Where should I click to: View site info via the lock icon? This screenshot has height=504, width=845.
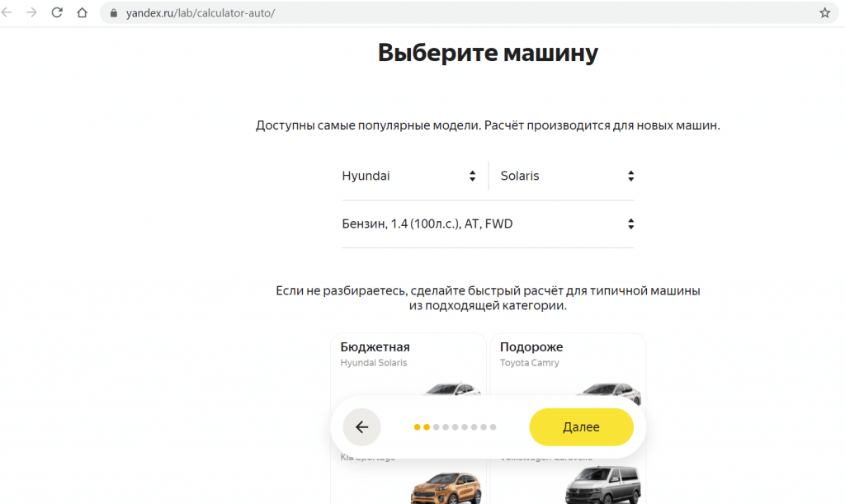114,13
